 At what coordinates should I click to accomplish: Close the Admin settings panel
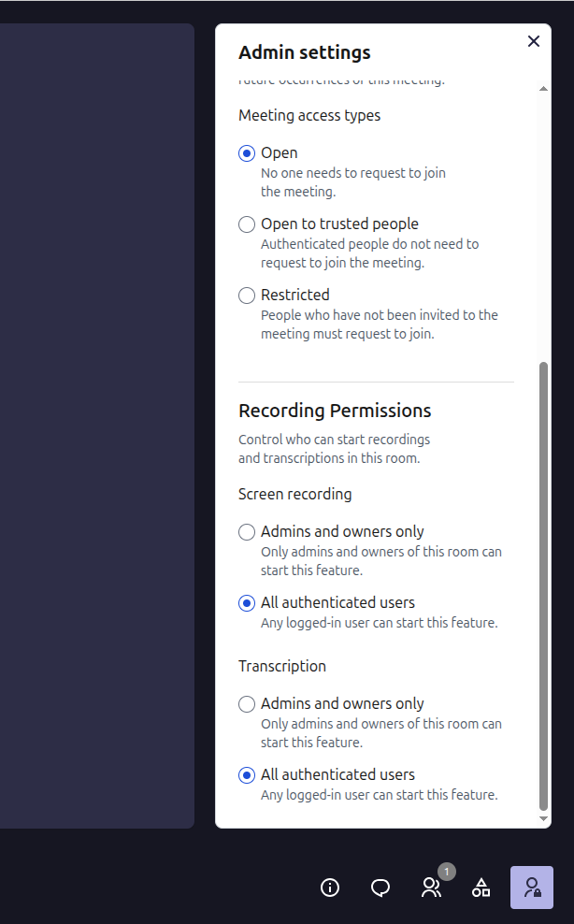(534, 41)
